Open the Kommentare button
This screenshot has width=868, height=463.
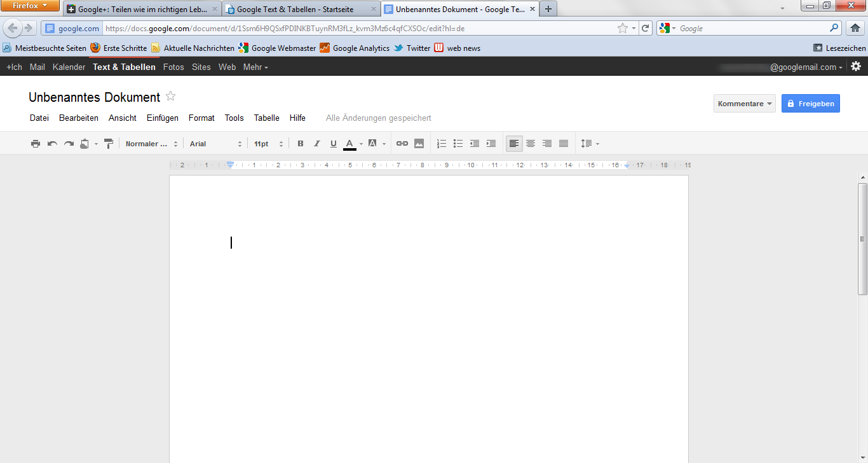(744, 104)
